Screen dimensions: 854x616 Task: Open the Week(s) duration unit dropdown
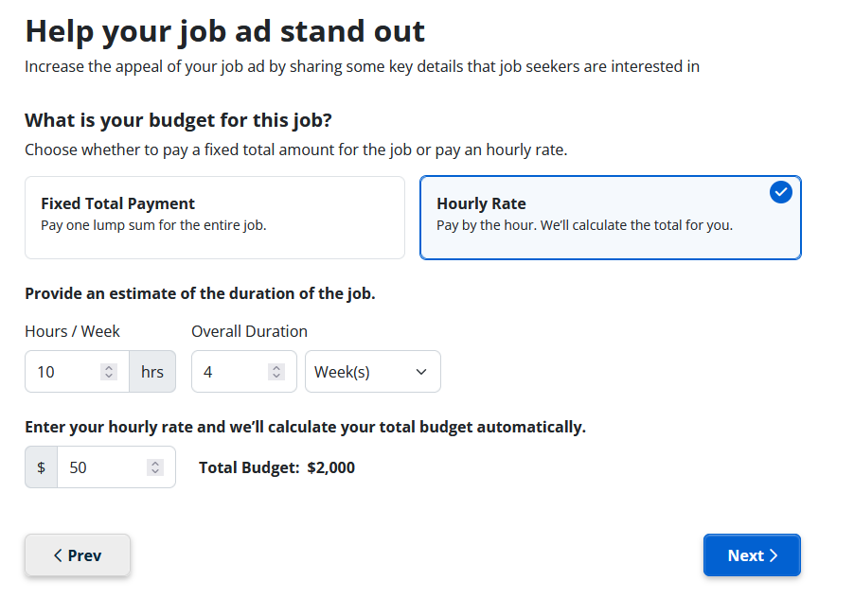click(372, 372)
